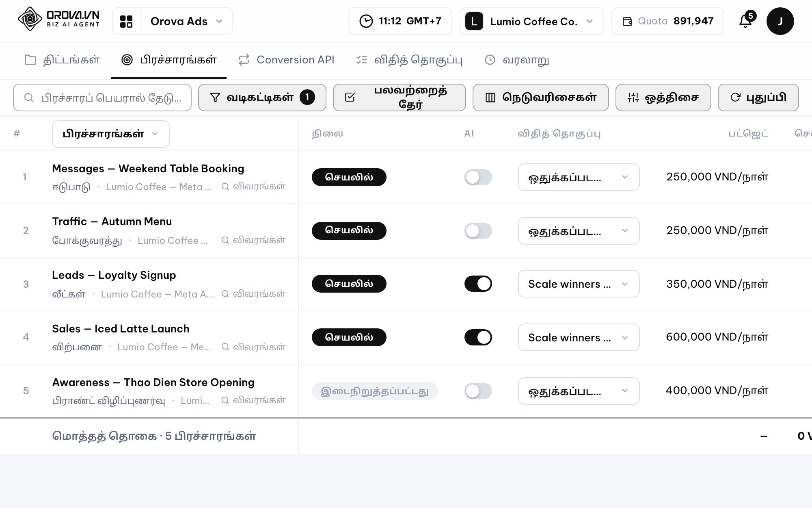Click the வடிகட்டிகள் filters button
Image resolution: width=812 pixels, height=508 pixels.
coord(262,98)
